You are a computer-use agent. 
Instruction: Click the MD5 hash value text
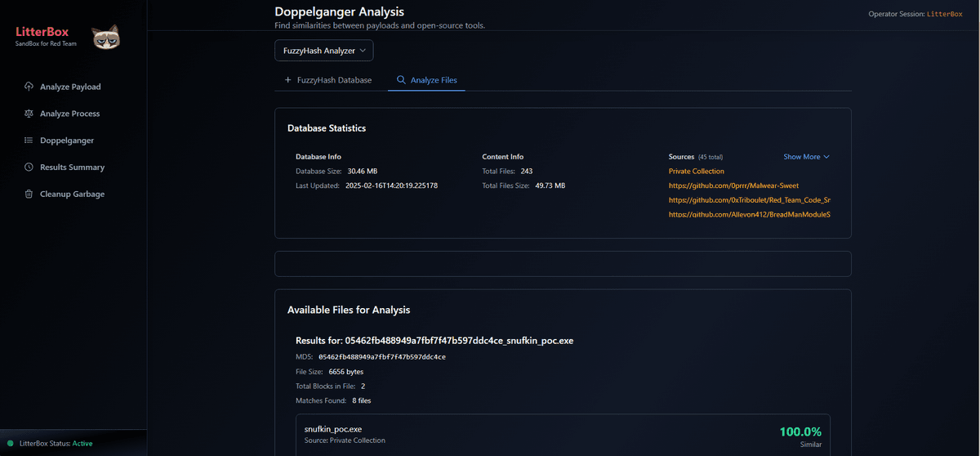381,357
